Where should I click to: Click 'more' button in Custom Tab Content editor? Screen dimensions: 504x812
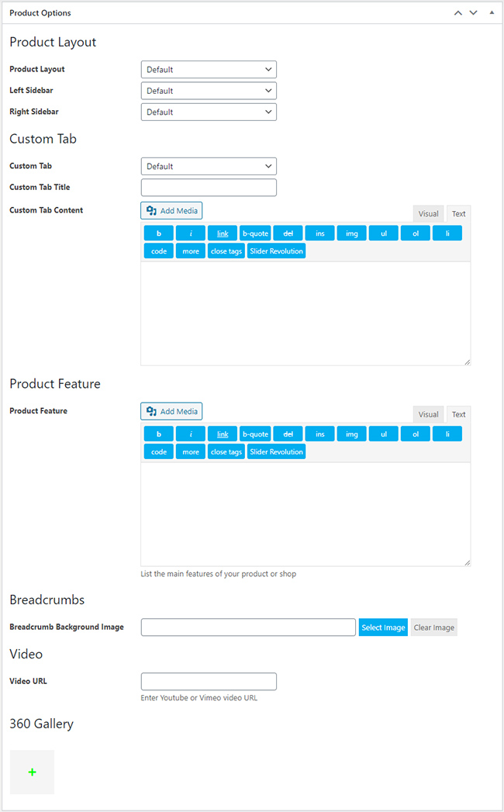(191, 251)
